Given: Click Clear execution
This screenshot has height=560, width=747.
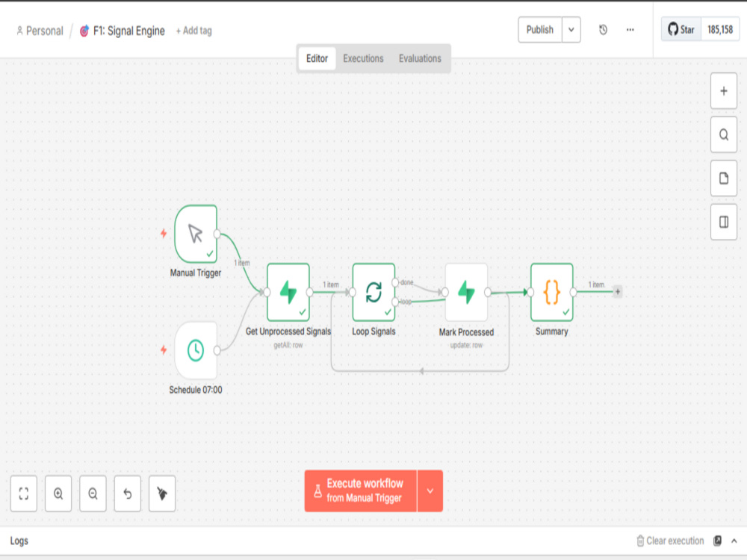Looking at the screenshot, I should tap(670, 541).
